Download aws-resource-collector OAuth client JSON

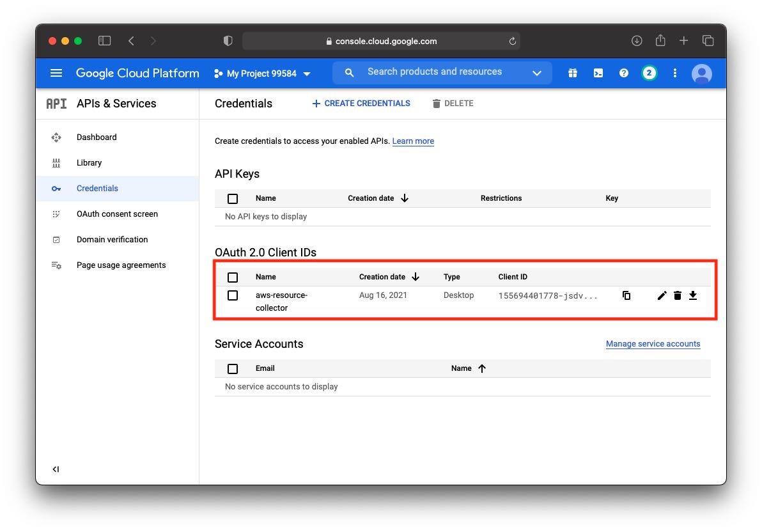coord(693,295)
